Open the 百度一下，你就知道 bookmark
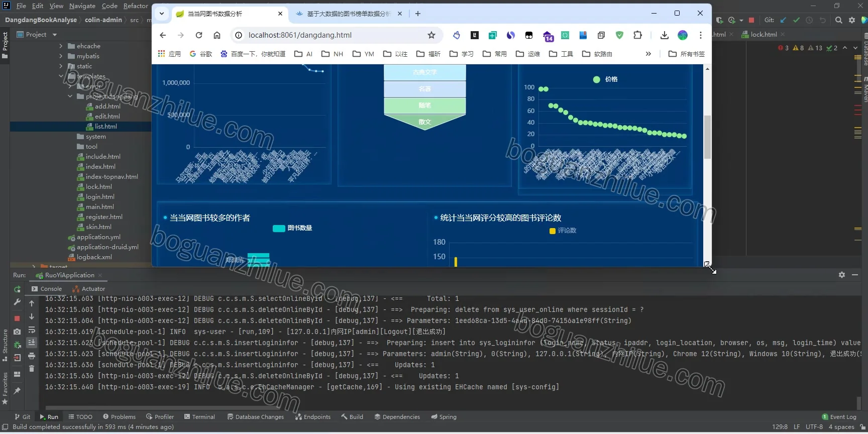868x434 pixels. click(253, 54)
